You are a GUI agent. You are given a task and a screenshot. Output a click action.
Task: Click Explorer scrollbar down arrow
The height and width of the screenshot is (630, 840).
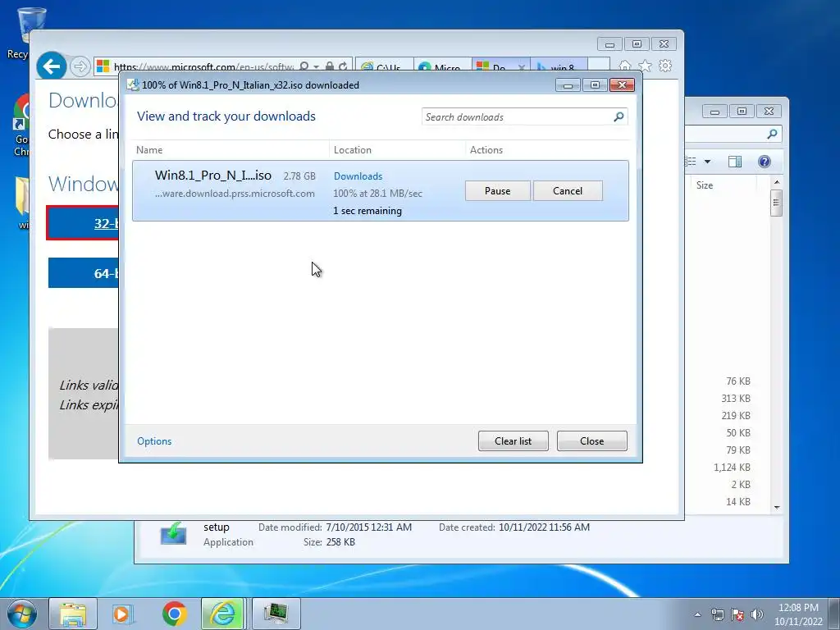tap(777, 507)
